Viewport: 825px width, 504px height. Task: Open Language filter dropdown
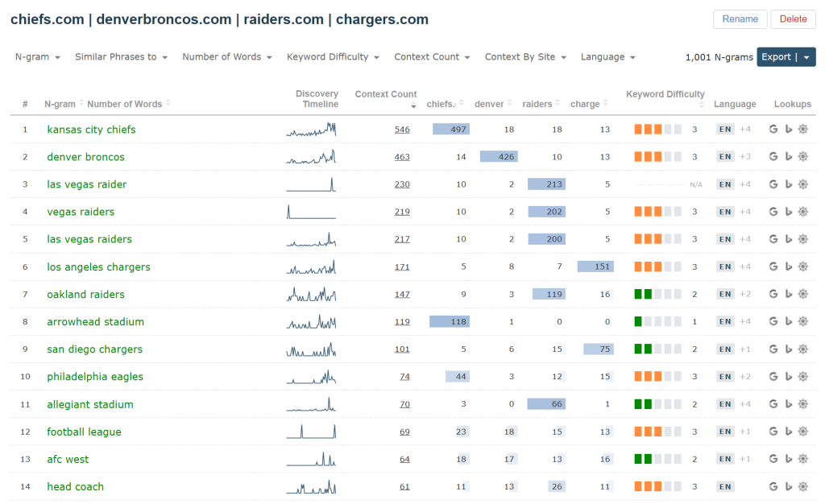(607, 56)
